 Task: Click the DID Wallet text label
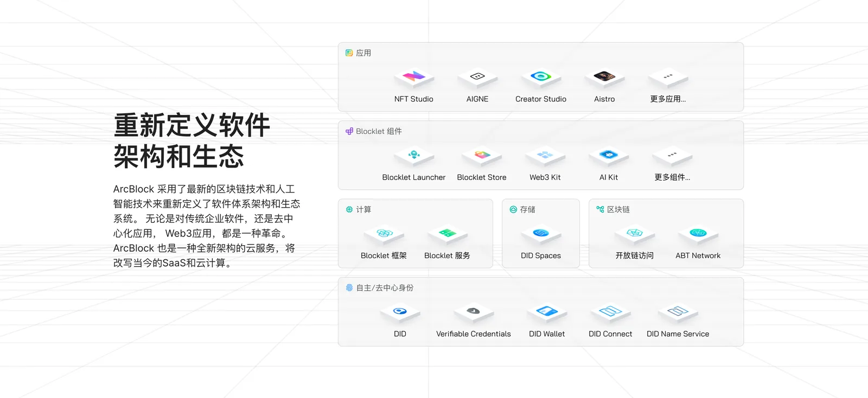tap(547, 334)
